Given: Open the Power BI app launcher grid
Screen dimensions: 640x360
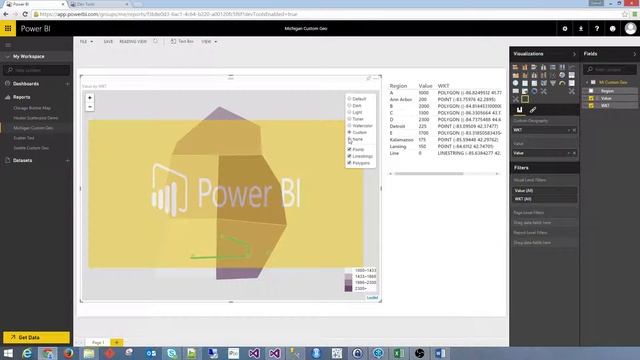Looking at the screenshot, I should (8, 29).
